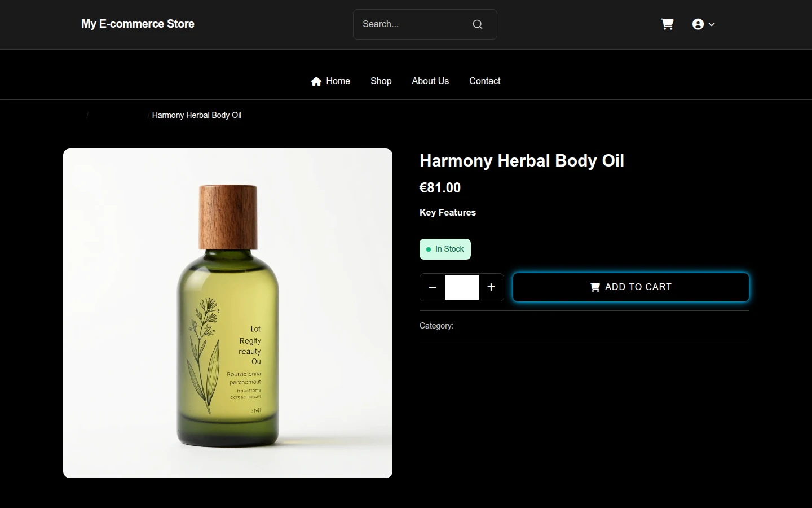Screen dimensions: 812x508
Task: Click the Harmony Herbal Body Oil product image
Action: click(228, 313)
